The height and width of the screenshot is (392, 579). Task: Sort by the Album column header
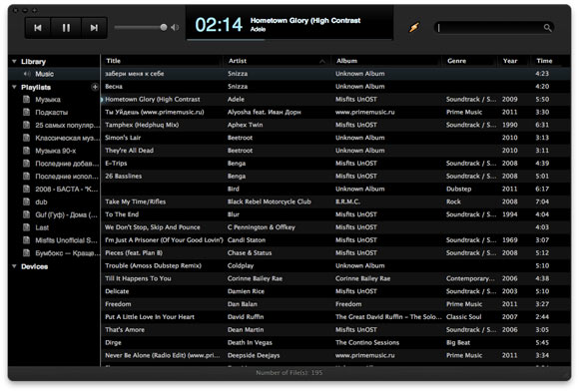point(386,61)
